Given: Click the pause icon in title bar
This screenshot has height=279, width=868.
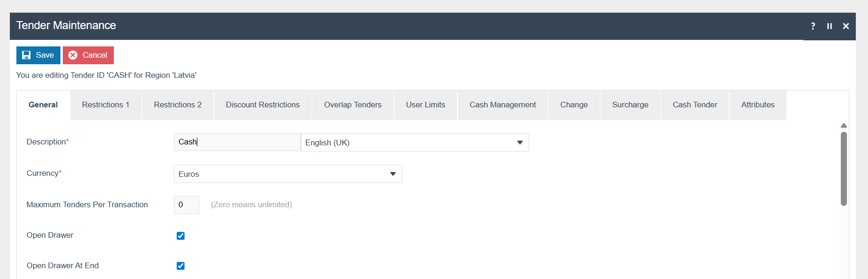Looking at the screenshot, I should pyautogui.click(x=829, y=26).
